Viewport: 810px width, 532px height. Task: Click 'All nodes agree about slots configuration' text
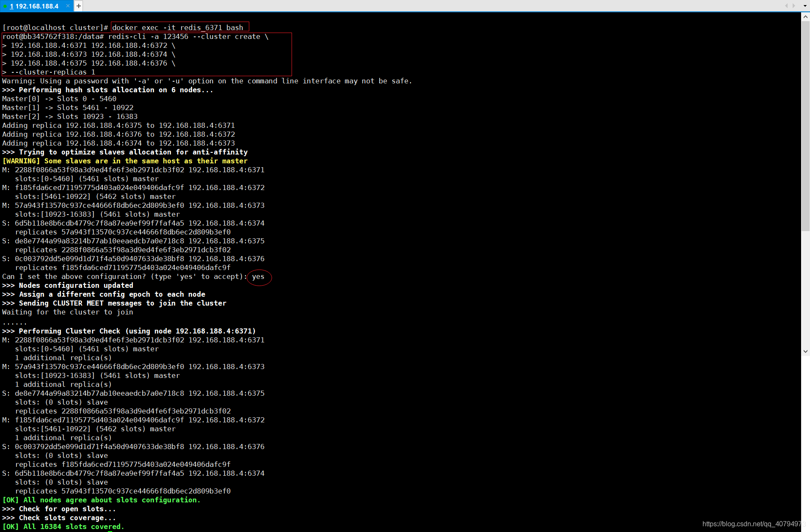(102, 500)
